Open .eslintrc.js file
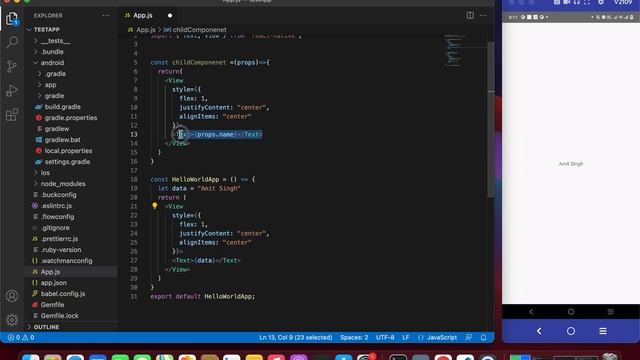This screenshot has height=360, width=640. [x=56, y=206]
